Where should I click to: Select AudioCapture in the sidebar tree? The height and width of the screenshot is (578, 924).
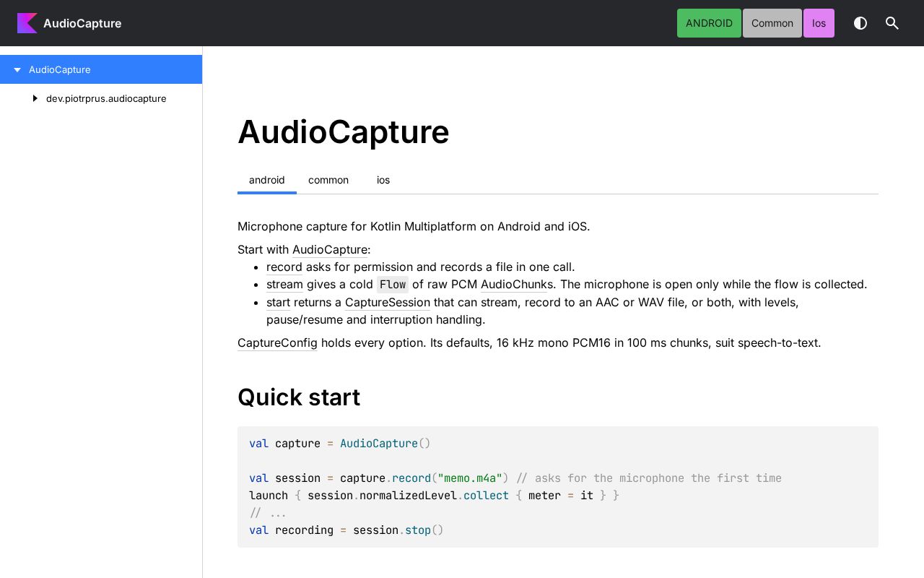pos(101,69)
